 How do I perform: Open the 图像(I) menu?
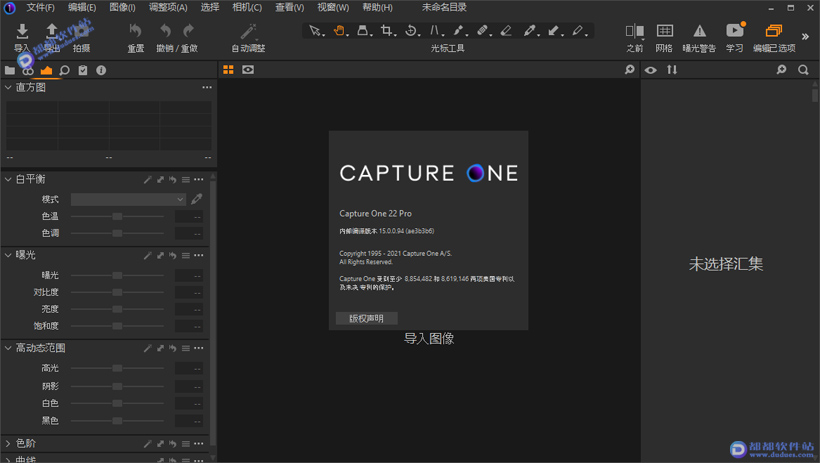[x=122, y=7]
